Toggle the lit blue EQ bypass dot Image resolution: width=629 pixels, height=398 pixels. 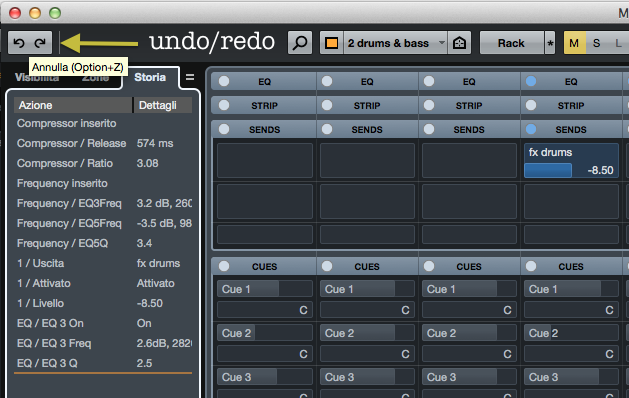coord(531,81)
